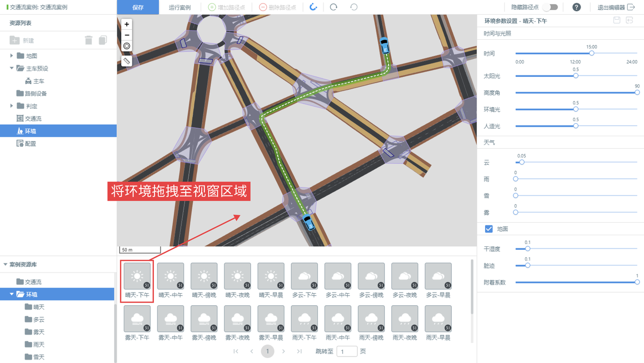The width and height of the screenshot is (644, 363).
Task: Select 交通流 in the resource list
Action: (33, 119)
